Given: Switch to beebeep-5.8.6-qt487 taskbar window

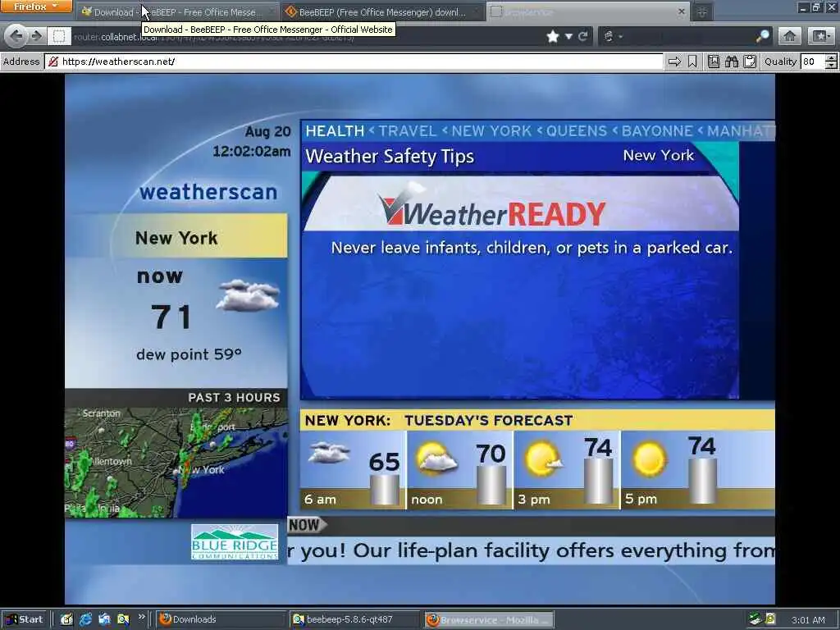Looking at the screenshot, I should [354, 619].
